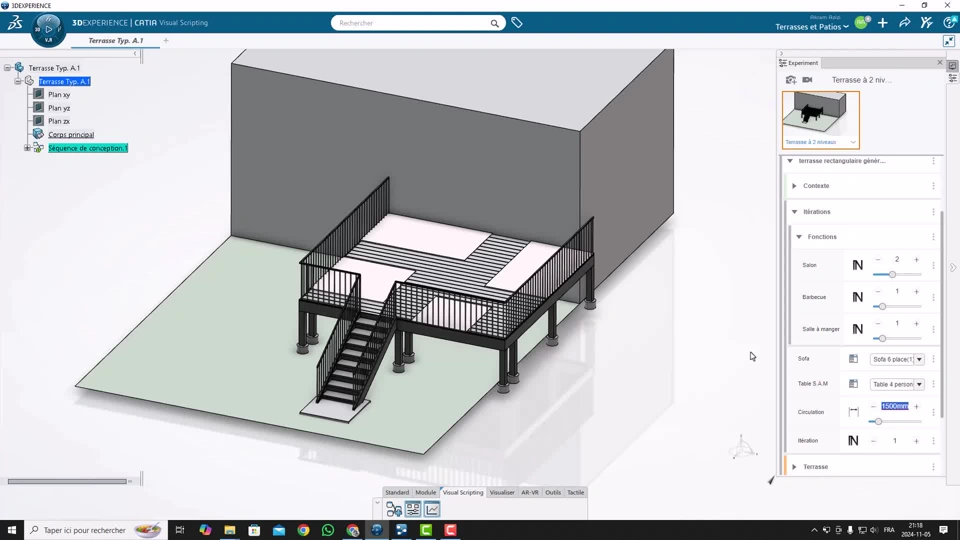960x540 pixels.
Task: Add a new tab next to Terrasse Typ. A.1
Action: [166, 40]
